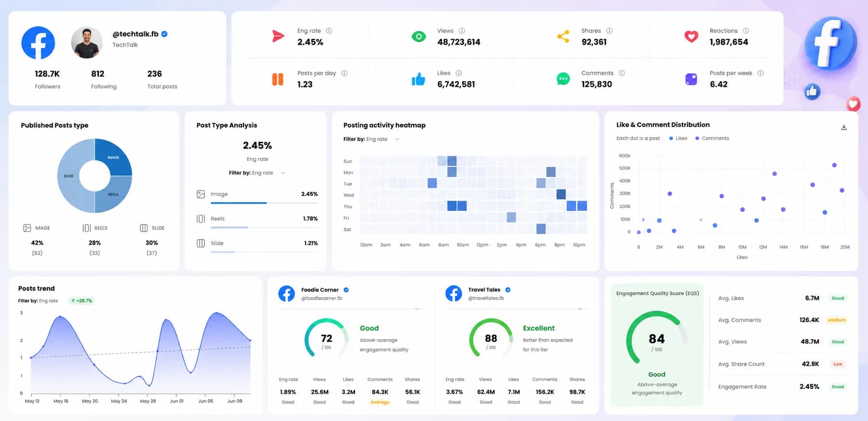Screen dimensions: 868x421
Task: Open the @traveltales.fb handle link
Action: (486, 298)
